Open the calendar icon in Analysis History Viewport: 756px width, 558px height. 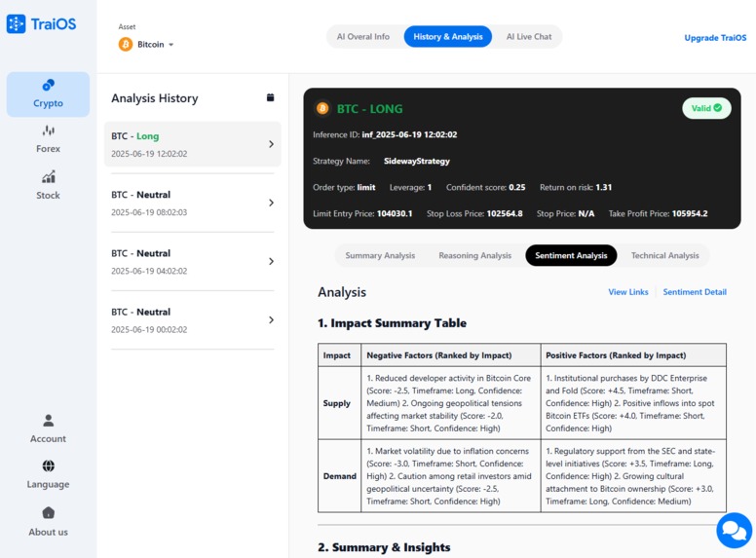pos(271,97)
